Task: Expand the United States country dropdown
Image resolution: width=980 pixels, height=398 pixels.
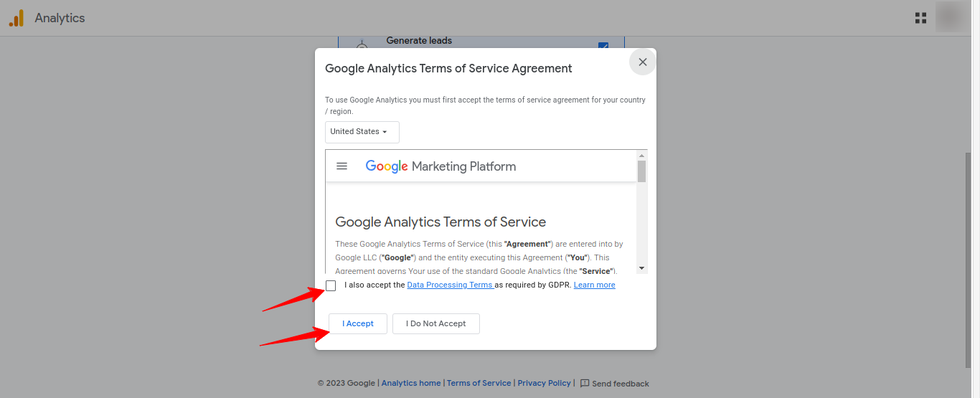Action: coord(362,132)
